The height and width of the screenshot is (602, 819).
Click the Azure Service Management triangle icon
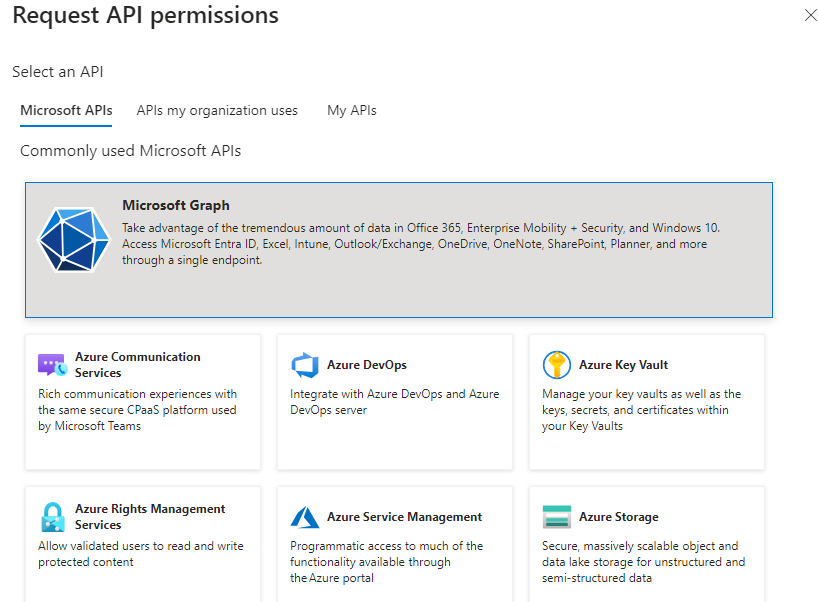304,517
